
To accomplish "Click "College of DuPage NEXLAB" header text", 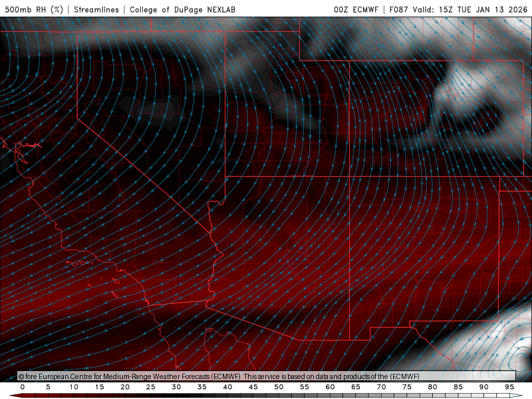I will (182, 9).
